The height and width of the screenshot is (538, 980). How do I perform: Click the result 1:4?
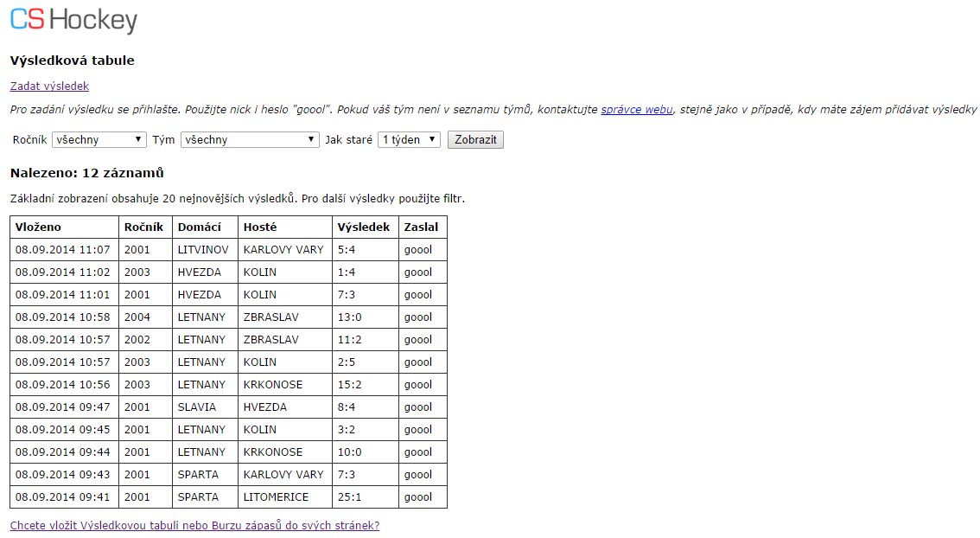(x=347, y=272)
